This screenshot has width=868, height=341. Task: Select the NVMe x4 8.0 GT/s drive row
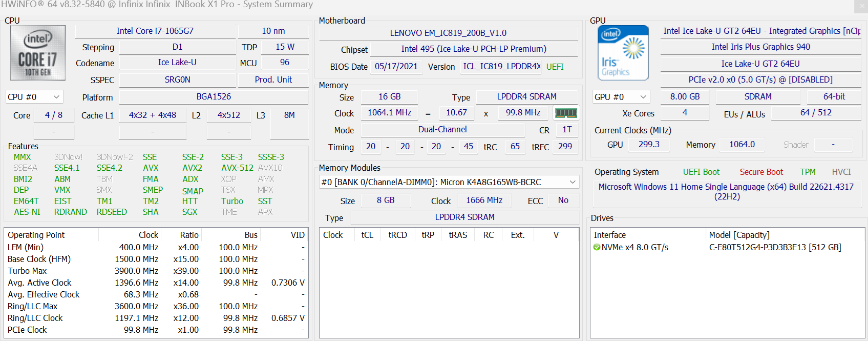tap(635, 247)
